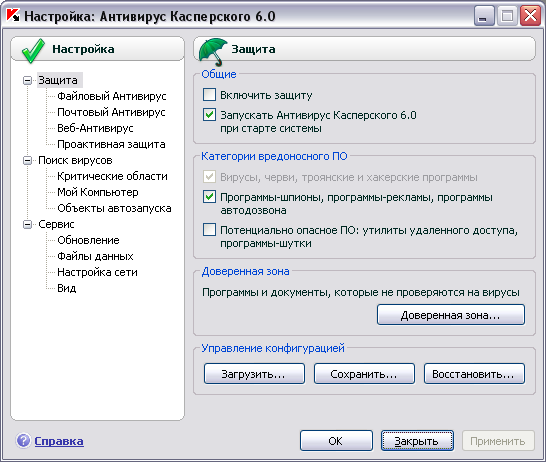Click the green umbrella Защита icon
This screenshot has width=546, height=462.
click(x=213, y=52)
